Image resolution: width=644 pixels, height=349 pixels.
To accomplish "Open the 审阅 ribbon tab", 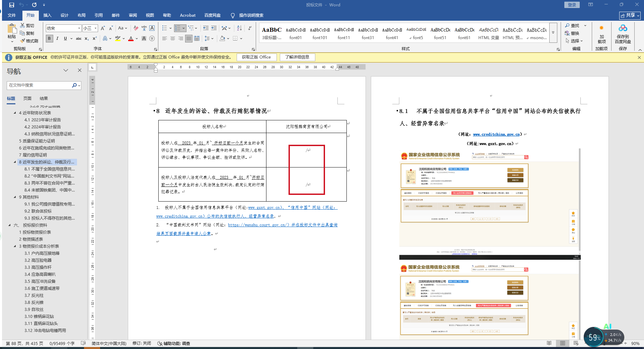I will (x=133, y=15).
